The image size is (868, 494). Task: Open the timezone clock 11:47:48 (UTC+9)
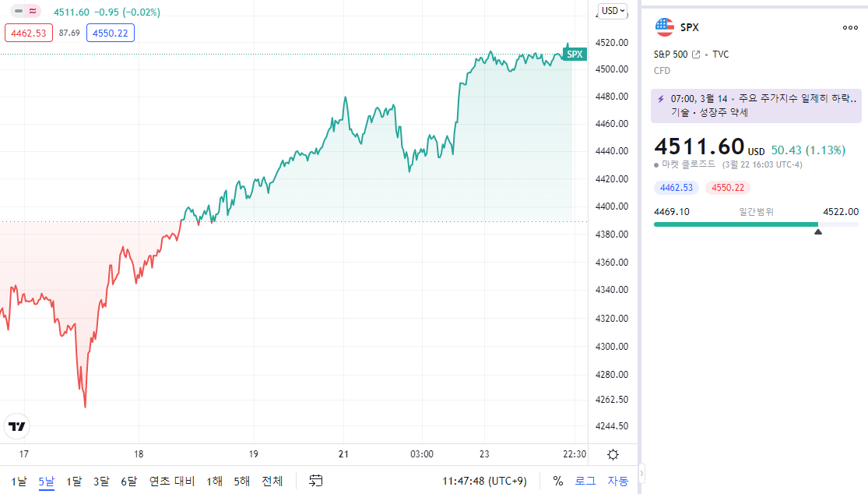click(484, 481)
